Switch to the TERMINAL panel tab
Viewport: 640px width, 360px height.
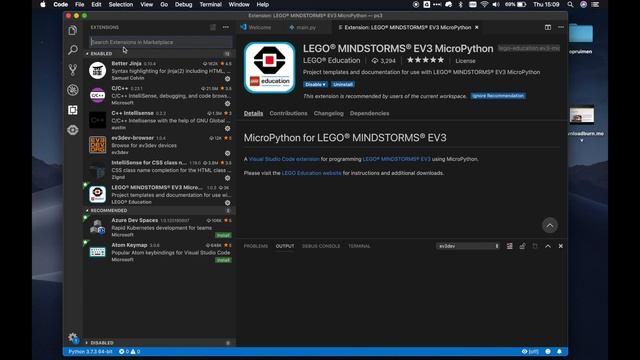(359, 246)
